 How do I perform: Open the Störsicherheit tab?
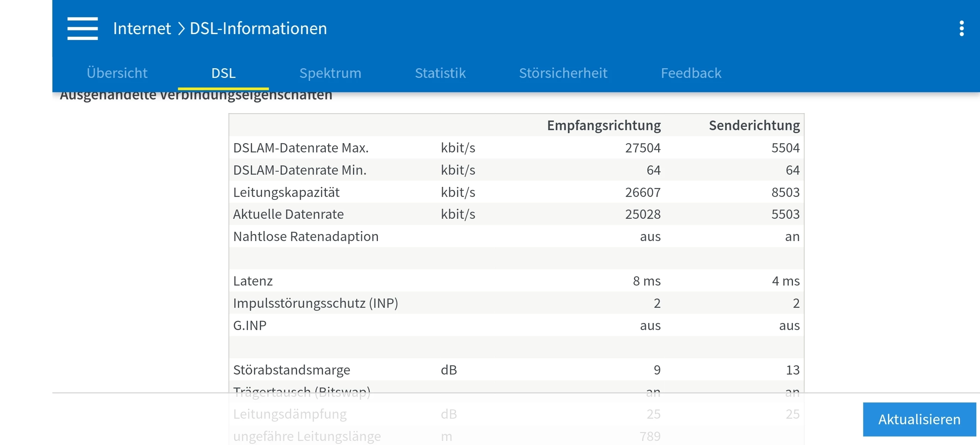(x=563, y=73)
